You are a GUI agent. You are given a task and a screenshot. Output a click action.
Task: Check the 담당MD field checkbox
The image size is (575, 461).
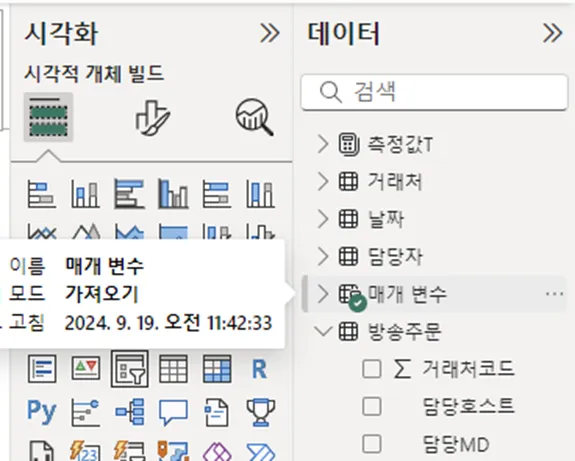point(371,444)
